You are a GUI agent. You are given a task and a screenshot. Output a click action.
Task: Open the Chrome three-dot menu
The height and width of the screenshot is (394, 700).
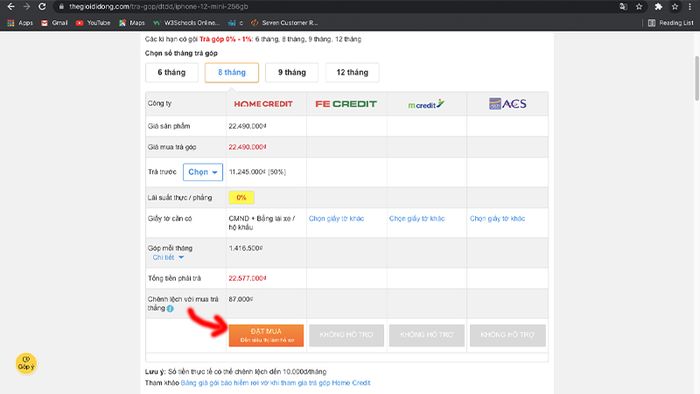coord(690,7)
